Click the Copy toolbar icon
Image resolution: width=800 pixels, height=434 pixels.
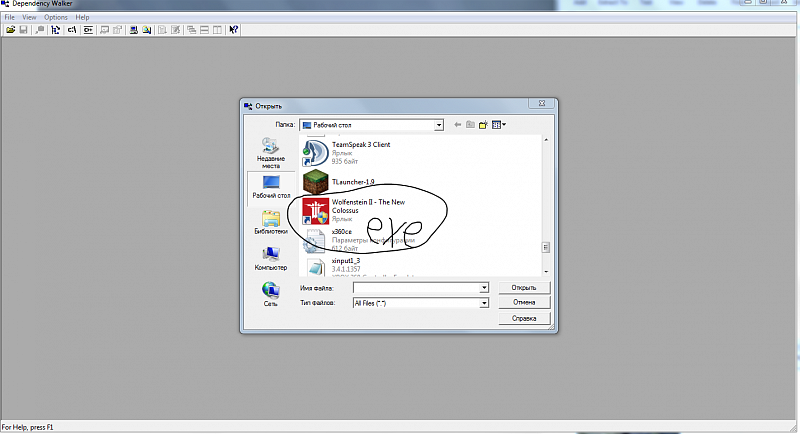pos(39,30)
